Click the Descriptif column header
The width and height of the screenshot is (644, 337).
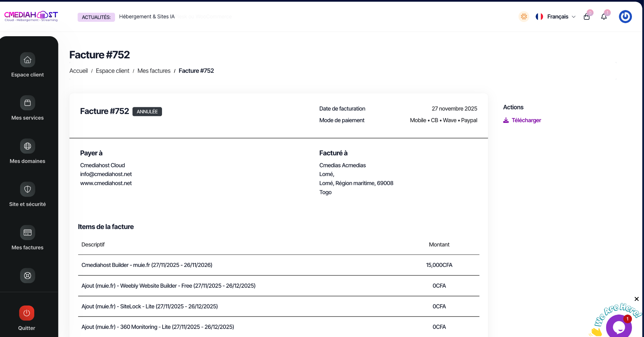pyautogui.click(x=93, y=245)
